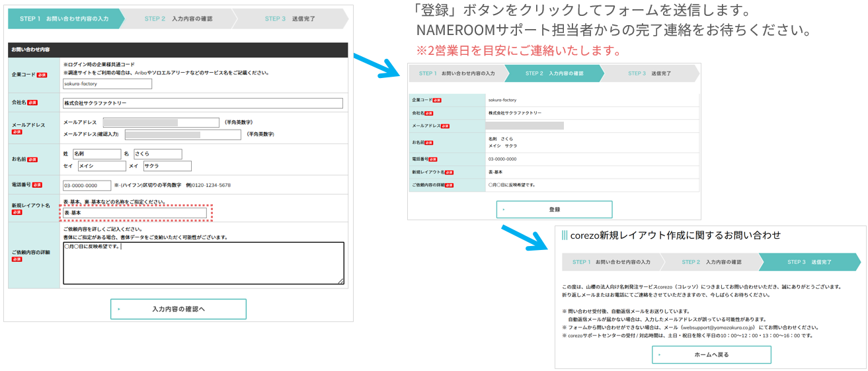Click the 株式会社サクラファクトリー value on confirmation screen
Screen dimensions: 868x371
point(515,113)
